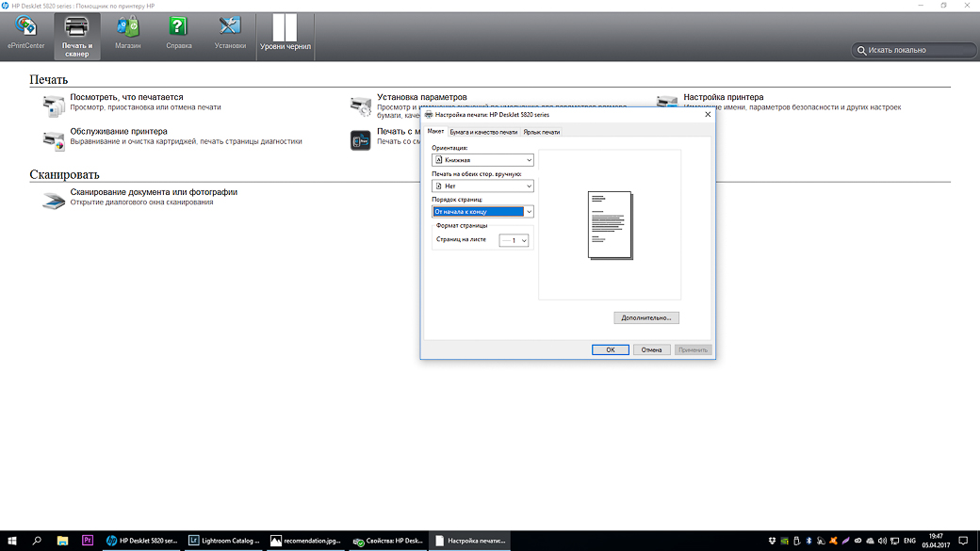Open Справка help icon
The width and height of the screenshot is (980, 551).
point(179,33)
